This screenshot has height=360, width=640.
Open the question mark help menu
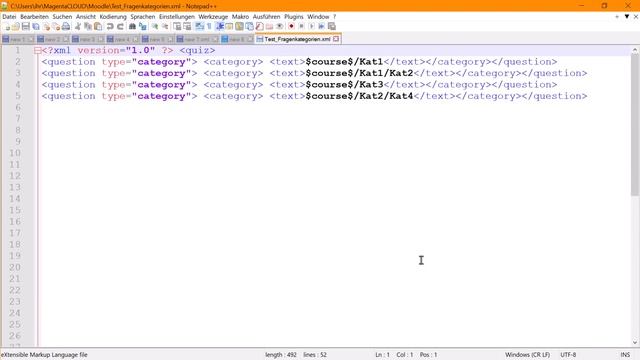coord(334,17)
